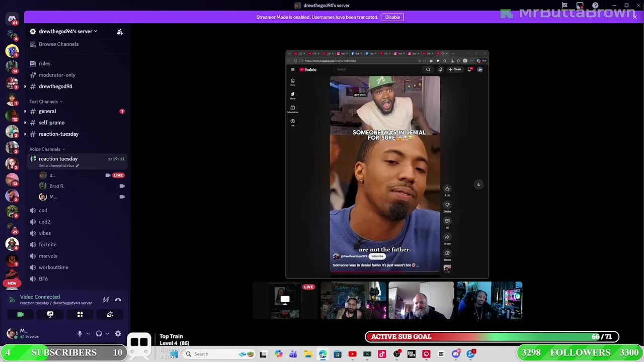Open YouTube app on the taskbar
The image size is (644, 362).
(352, 354)
